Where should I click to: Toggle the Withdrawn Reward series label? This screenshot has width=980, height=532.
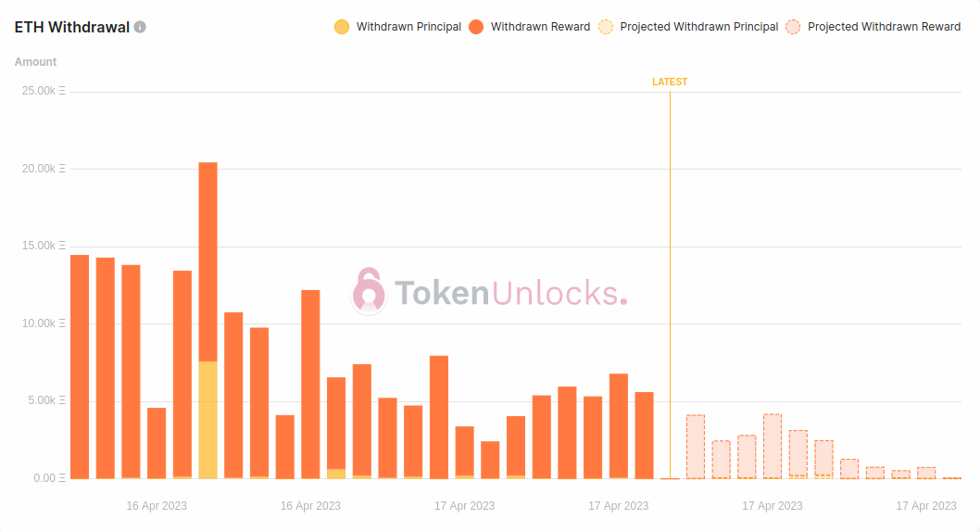[540, 27]
